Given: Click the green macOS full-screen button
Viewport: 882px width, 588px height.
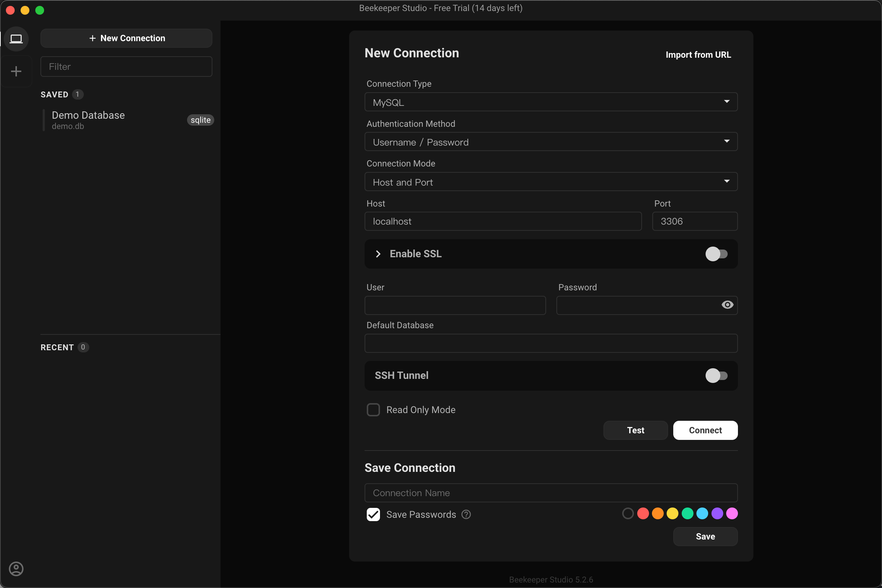Looking at the screenshot, I should [40, 10].
